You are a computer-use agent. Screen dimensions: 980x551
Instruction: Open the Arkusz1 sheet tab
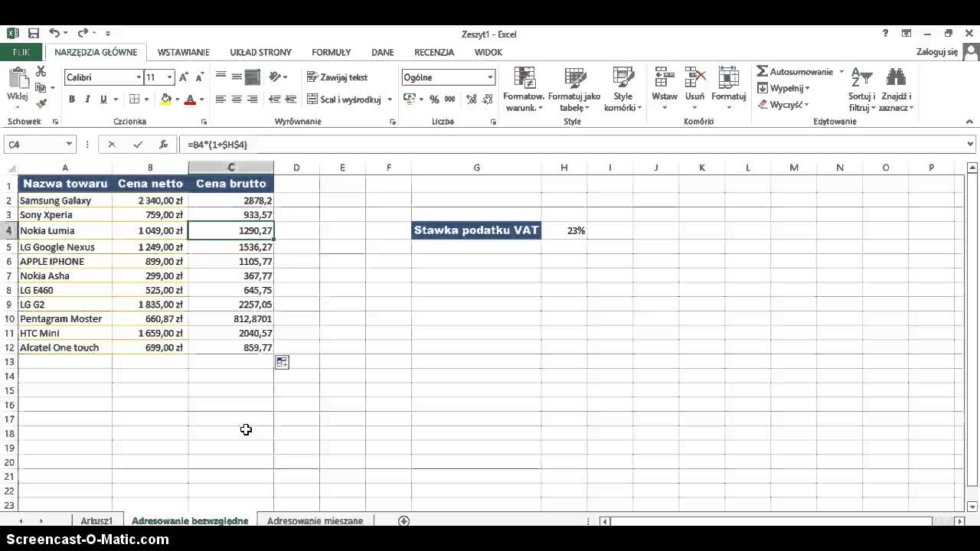96,520
